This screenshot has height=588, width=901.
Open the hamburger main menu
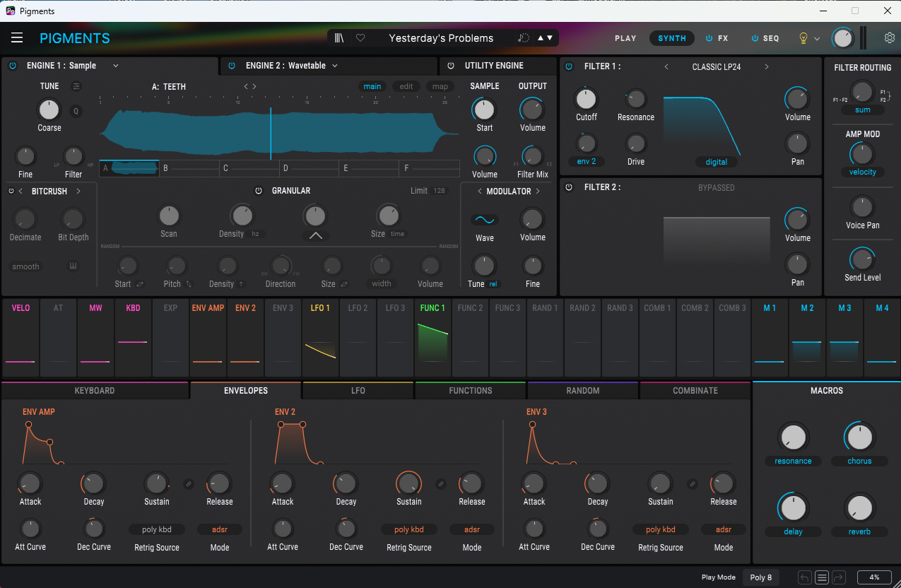pyautogui.click(x=17, y=38)
